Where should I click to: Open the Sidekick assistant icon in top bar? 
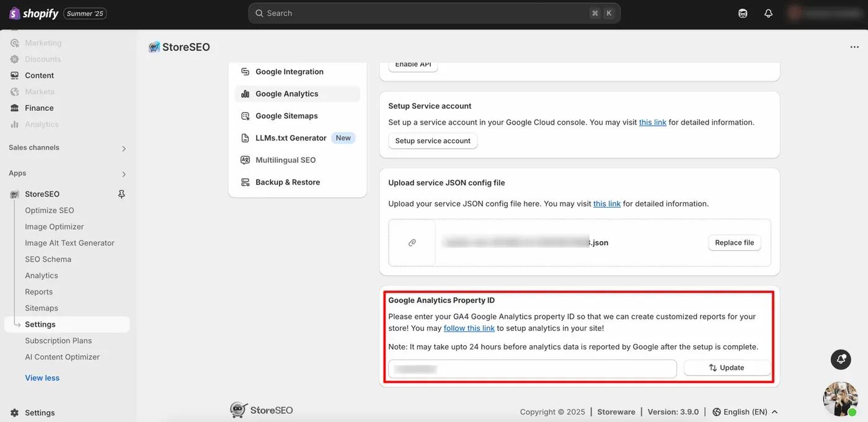743,13
